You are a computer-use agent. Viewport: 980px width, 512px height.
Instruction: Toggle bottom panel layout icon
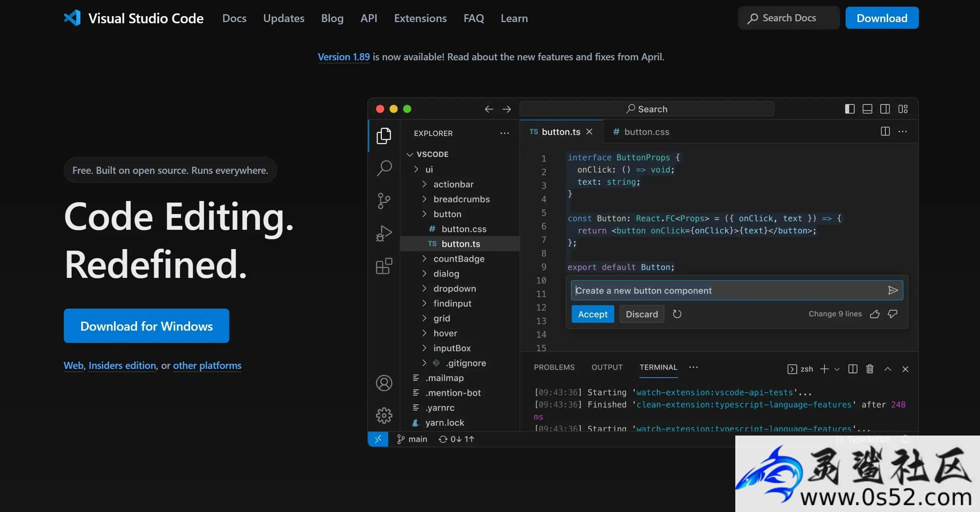click(867, 109)
